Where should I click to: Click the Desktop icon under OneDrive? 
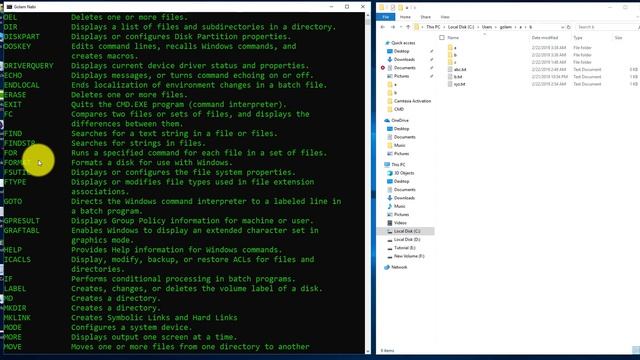click(x=390, y=129)
